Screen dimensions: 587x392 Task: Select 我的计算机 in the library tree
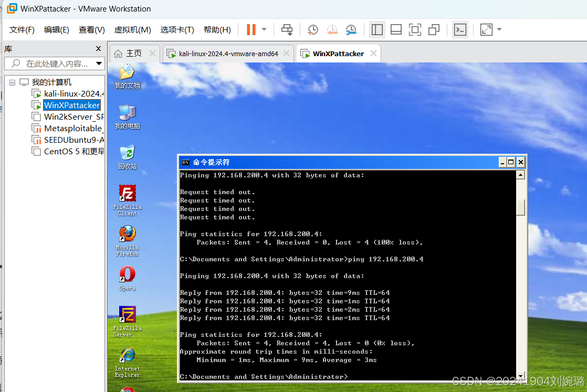(x=51, y=82)
